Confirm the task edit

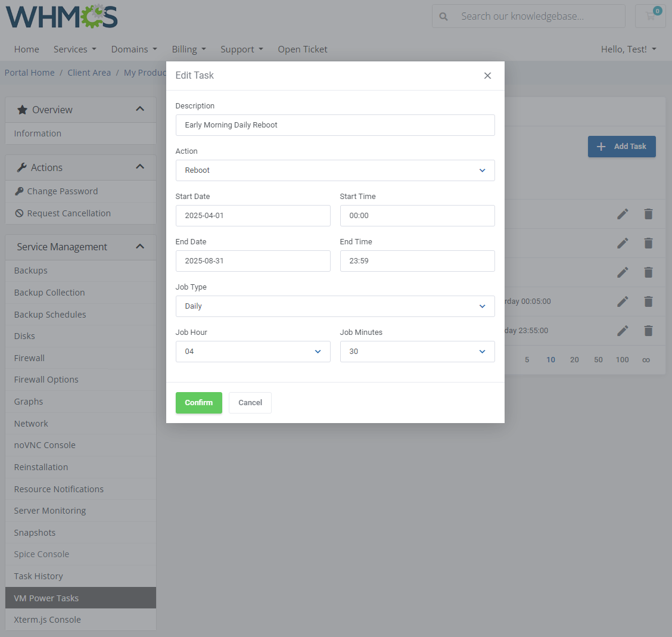198,403
